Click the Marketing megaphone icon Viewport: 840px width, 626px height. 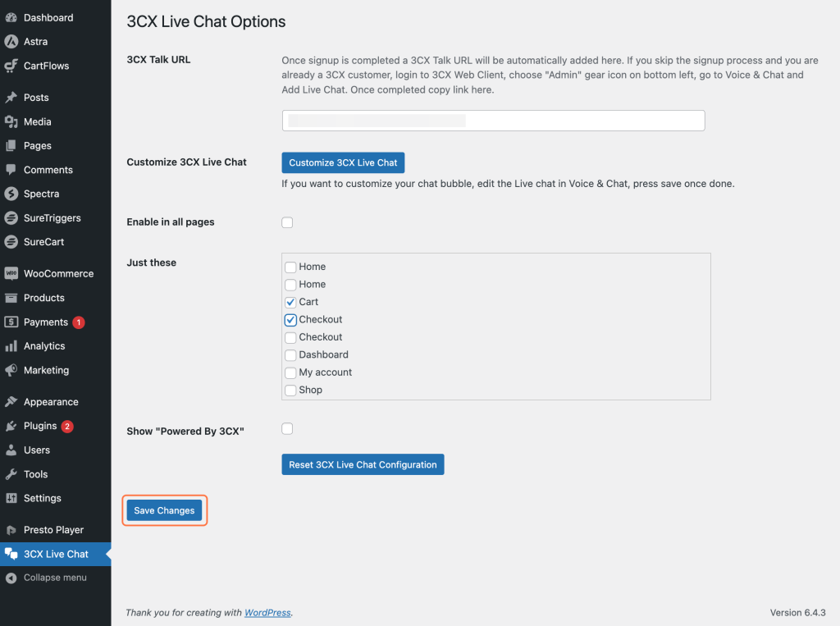point(11,371)
